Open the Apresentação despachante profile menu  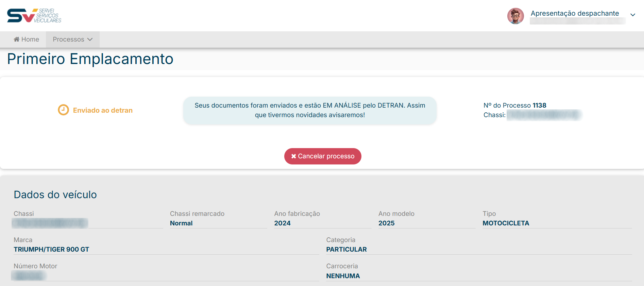pyautogui.click(x=575, y=14)
